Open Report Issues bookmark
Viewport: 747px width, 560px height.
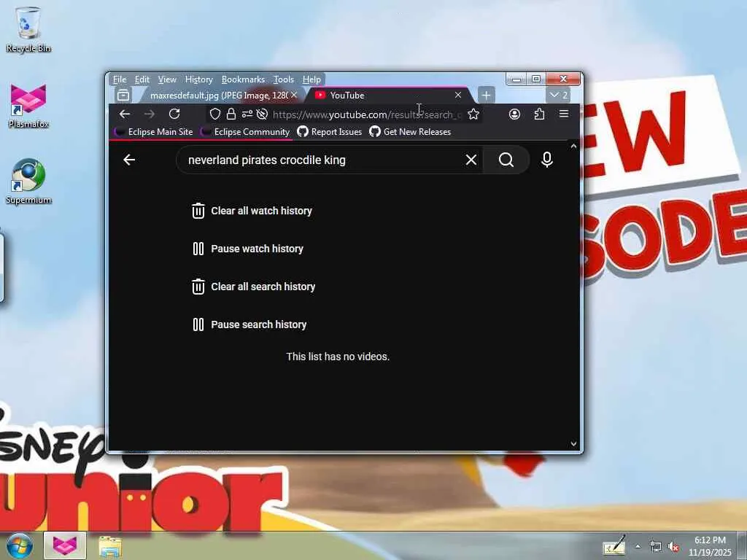[330, 132]
